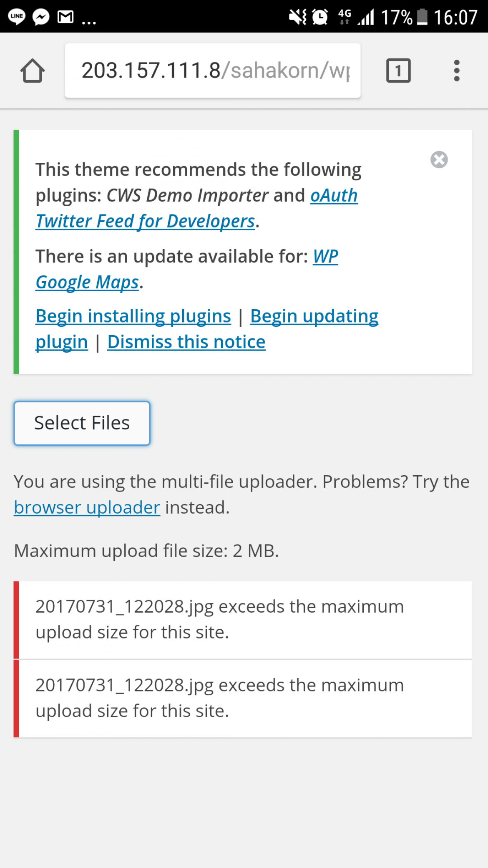Tap the Gmail notification icon

[65, 17]
